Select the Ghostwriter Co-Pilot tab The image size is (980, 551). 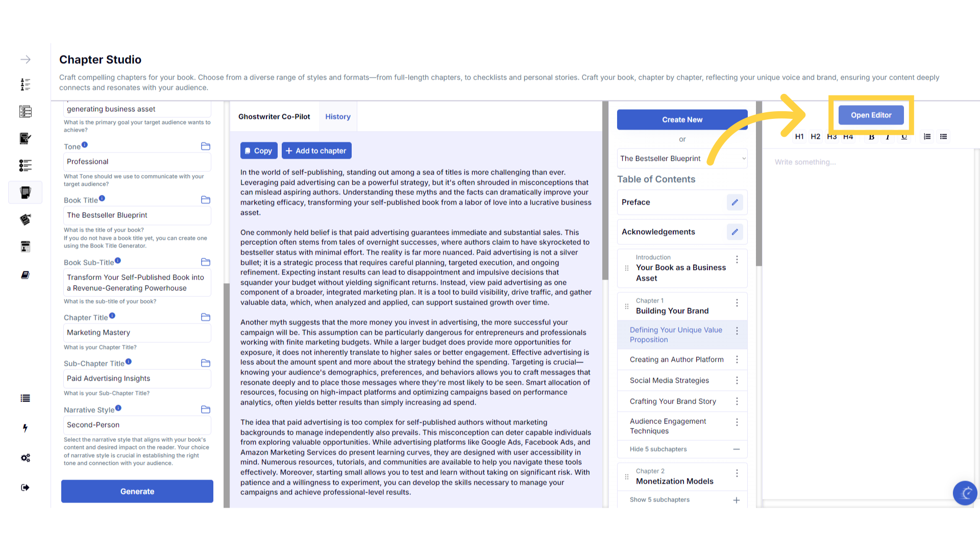[x=274, y=117]
